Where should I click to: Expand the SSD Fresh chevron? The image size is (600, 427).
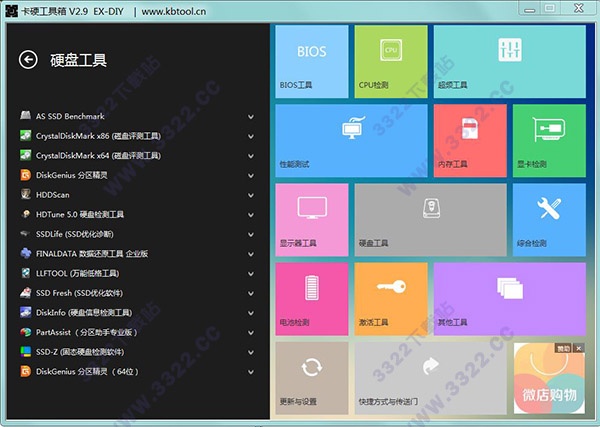tap(251, 293)
